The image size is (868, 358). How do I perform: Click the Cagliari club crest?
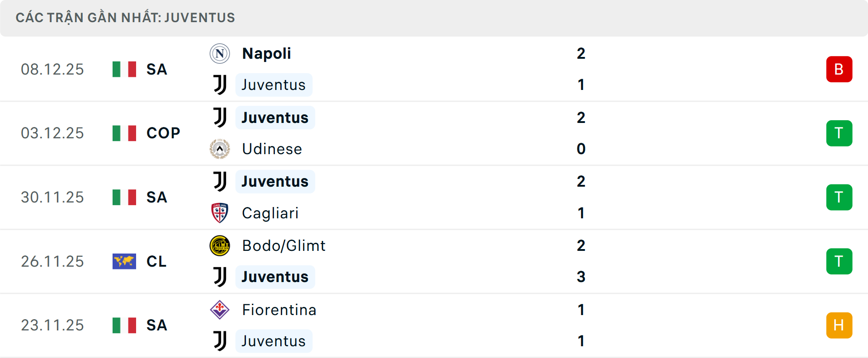click(220, 213)
